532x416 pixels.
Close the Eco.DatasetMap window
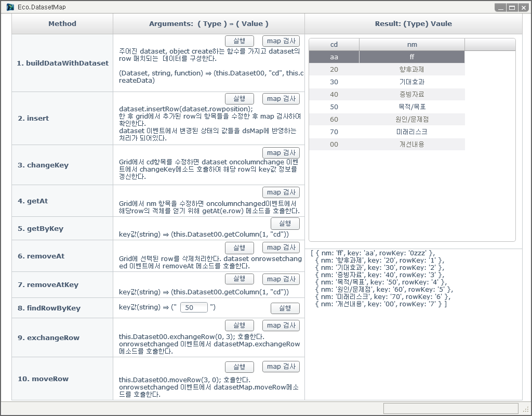[x=523, y=7]
